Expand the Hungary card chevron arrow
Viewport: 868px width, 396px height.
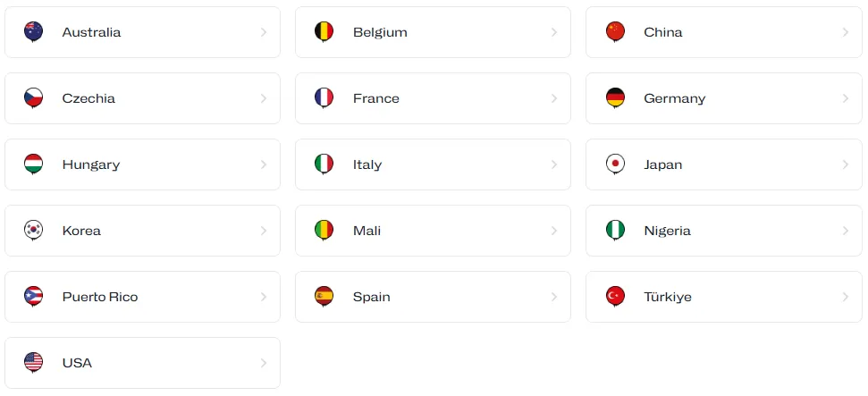(264, 164)
